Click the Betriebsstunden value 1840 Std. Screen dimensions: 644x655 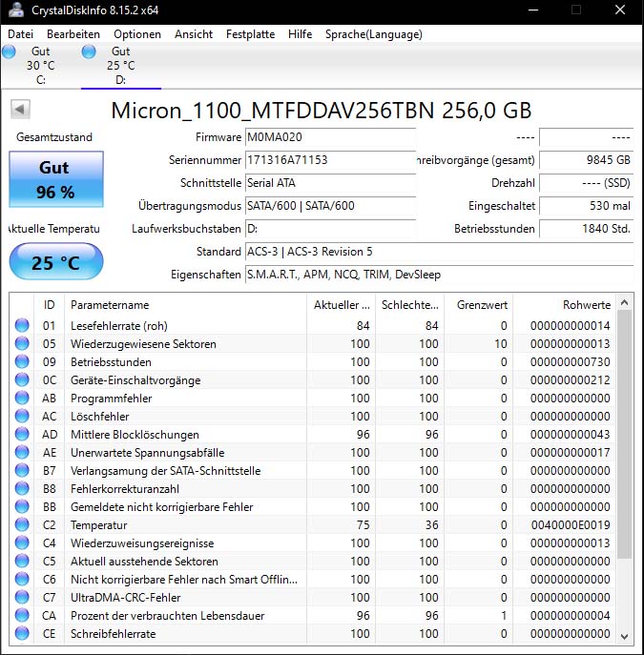[587, 229]
